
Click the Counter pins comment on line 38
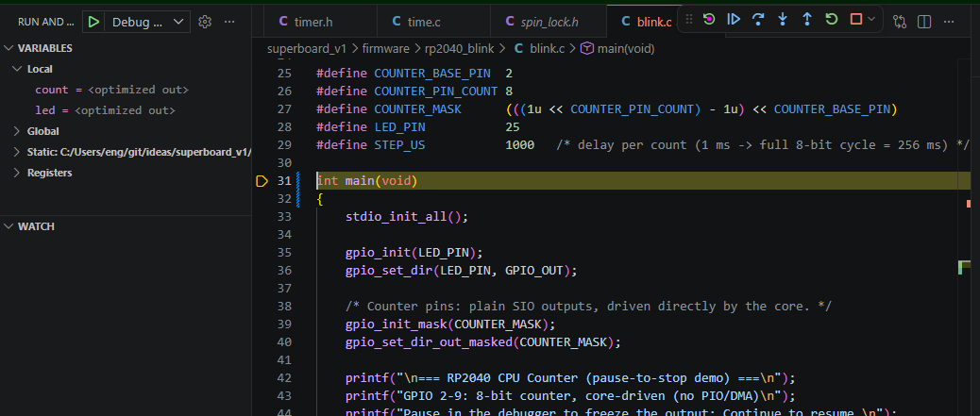pyautogui.click(x=589, y=306)
